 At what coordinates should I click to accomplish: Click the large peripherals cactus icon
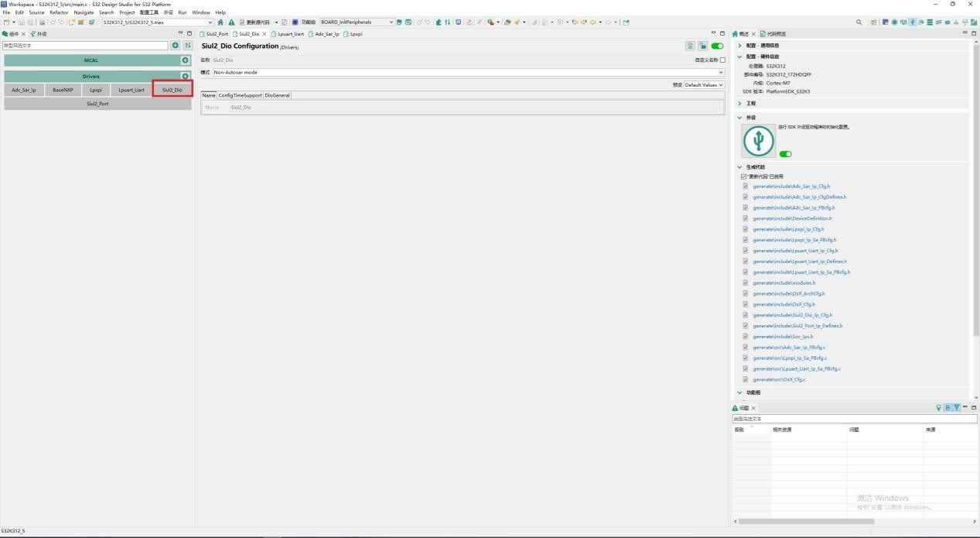[759, 141]
